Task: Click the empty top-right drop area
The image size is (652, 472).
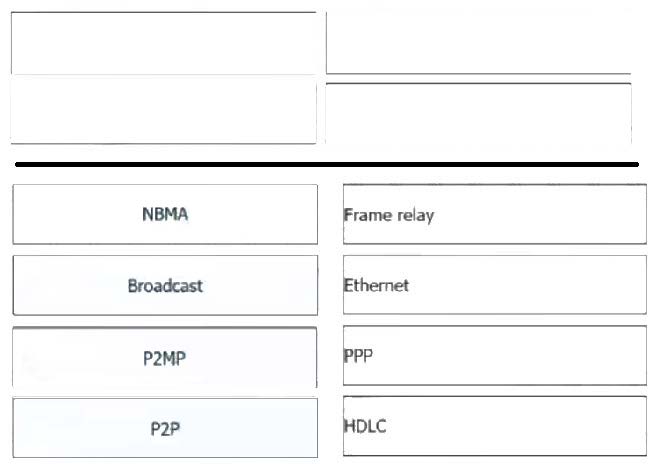Action: 478,43
